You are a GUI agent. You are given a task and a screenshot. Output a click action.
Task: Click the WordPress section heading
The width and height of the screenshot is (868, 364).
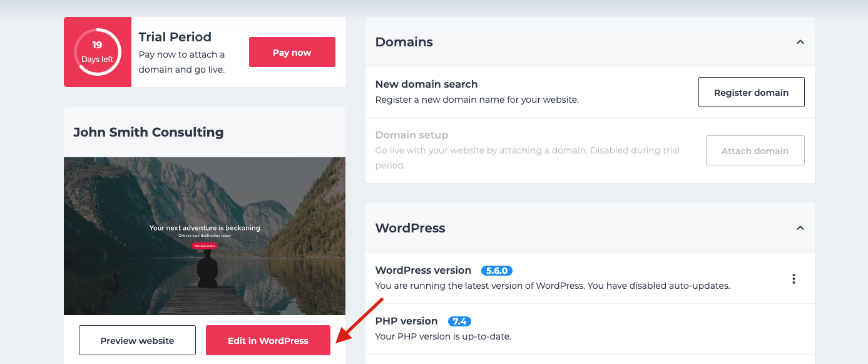411,228
